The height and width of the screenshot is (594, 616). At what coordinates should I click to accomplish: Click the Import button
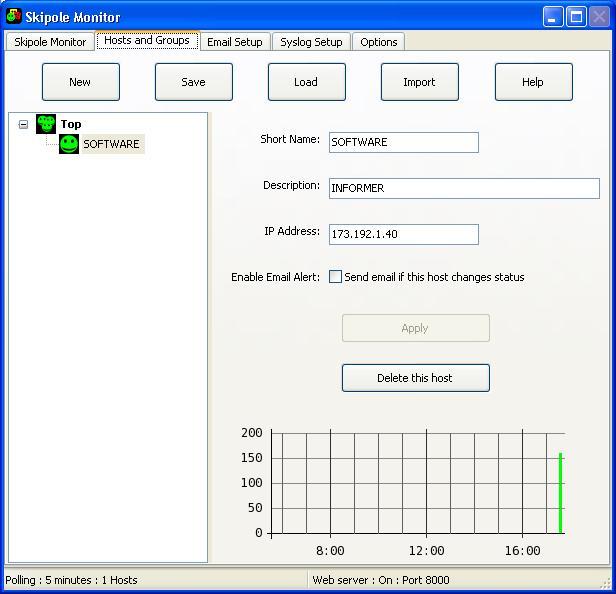pos(420,82)
